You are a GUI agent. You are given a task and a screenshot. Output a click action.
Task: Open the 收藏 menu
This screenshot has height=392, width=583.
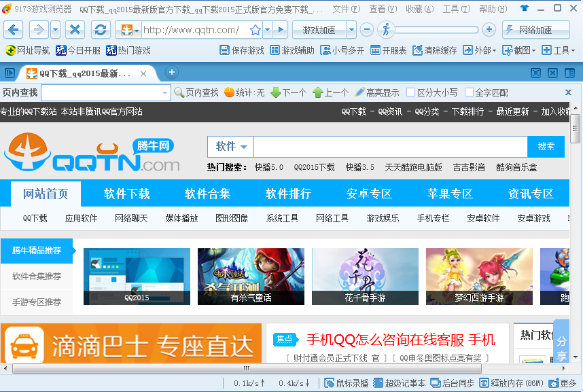419,9
